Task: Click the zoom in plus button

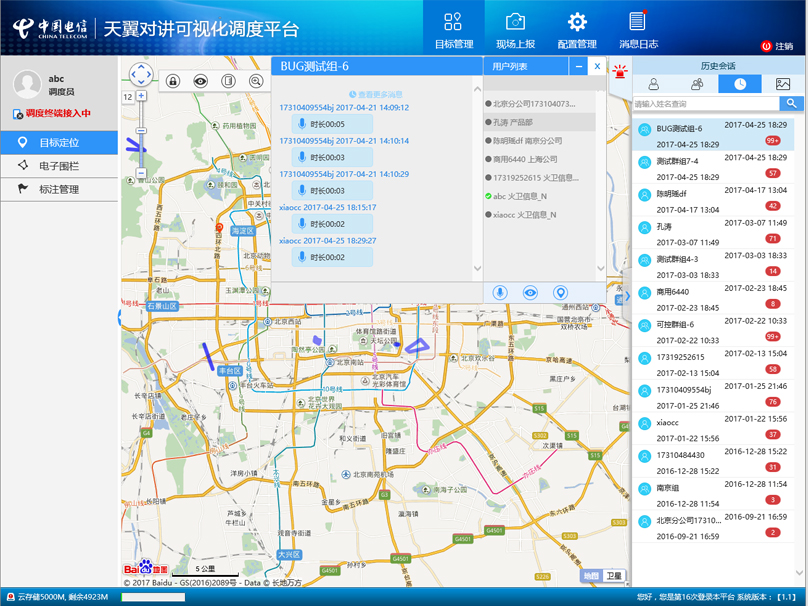Action: click(x=142, y=96)
